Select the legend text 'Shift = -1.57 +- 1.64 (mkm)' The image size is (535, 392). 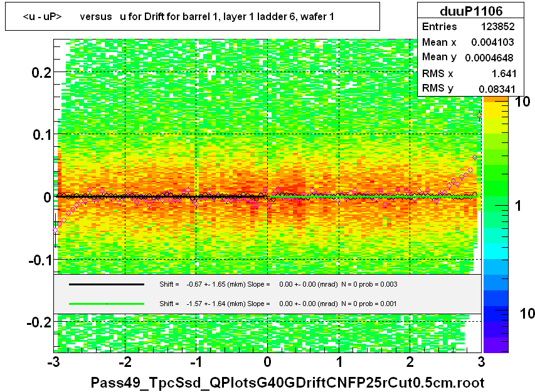click(203, 304)
